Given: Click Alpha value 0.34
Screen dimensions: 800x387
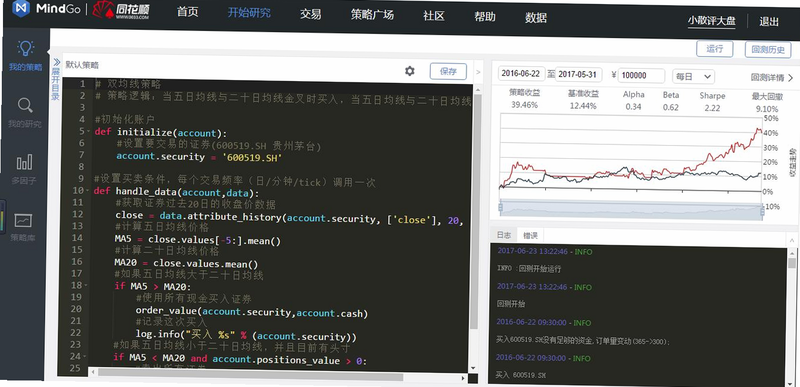Looking at the screenshot, I should [x=634, y=107].
